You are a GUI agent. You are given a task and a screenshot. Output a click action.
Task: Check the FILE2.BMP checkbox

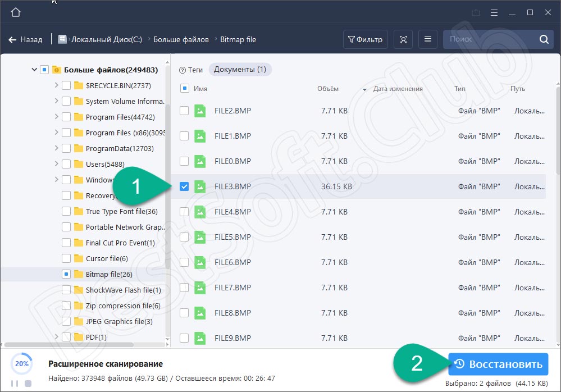point(184,111)
